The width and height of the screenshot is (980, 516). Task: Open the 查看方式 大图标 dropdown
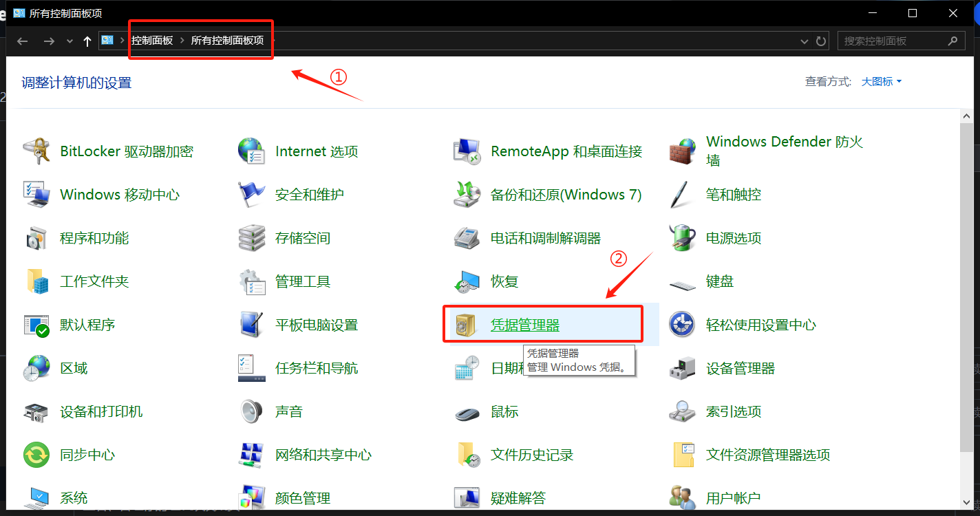[882, 82]
